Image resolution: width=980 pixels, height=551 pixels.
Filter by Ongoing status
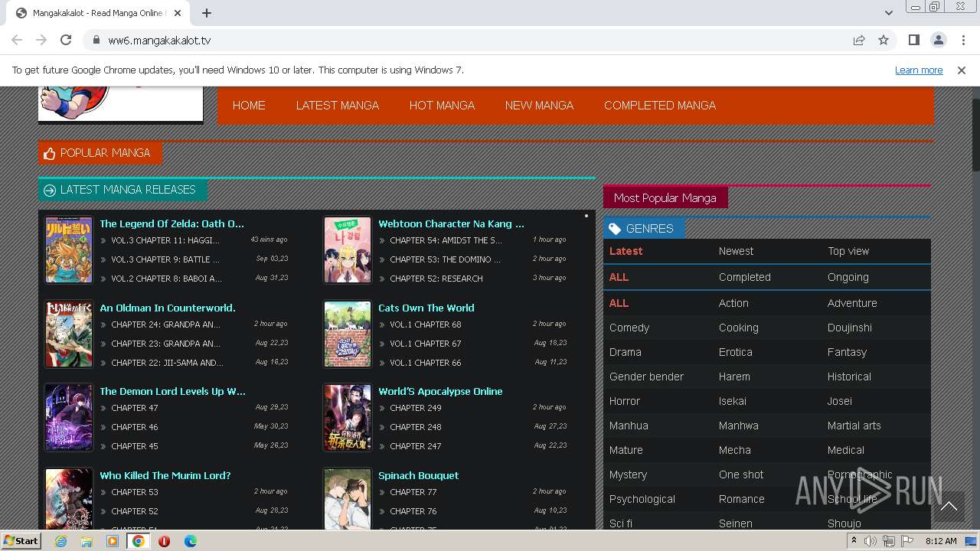[848, 277]
